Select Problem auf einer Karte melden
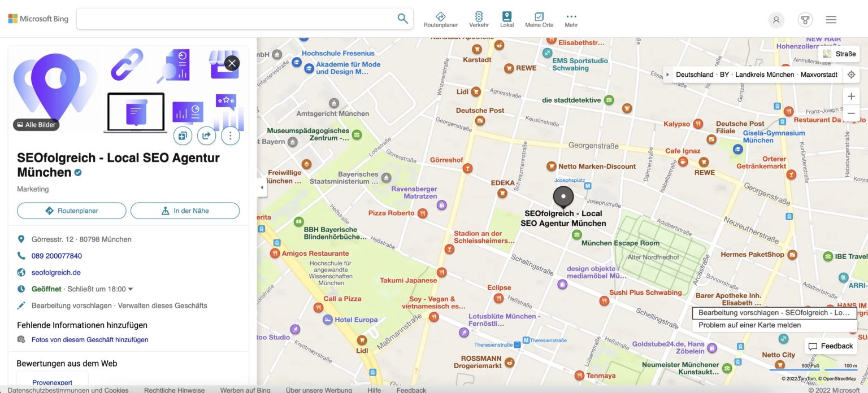868x393 pixels. pos(749,325)
